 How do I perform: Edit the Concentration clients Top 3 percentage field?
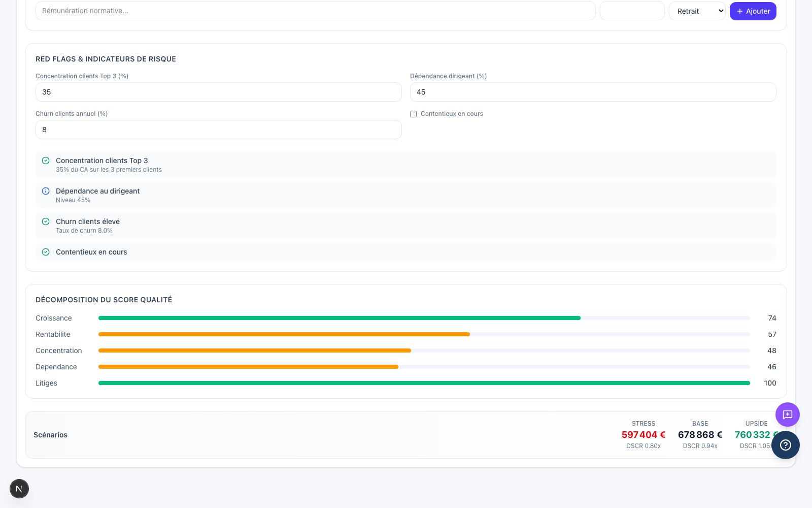tap(219, 92)
